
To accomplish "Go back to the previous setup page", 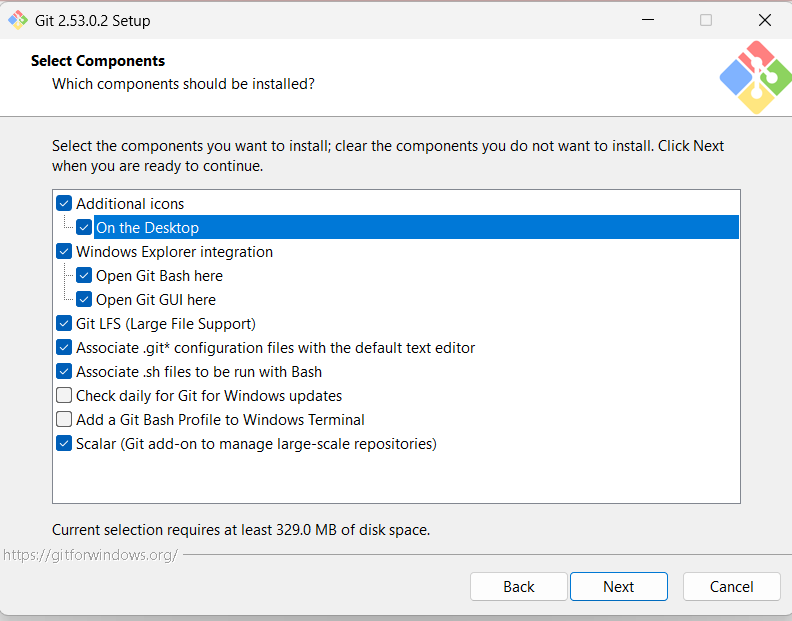I will pos(519,587).
